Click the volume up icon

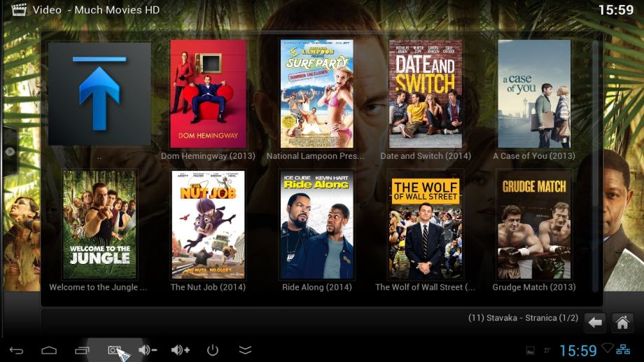click(181, 350)
